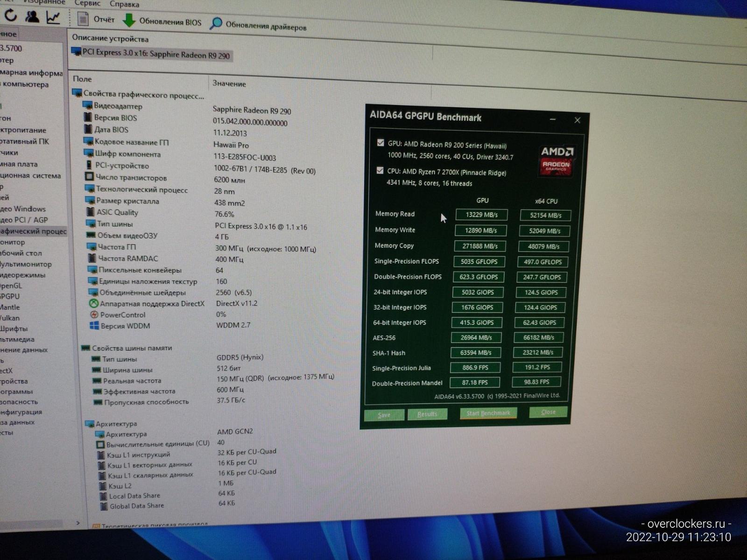Click the icon beside Частота RAMDAC
Screen dimensions: 747x560
tap(92, 258)
